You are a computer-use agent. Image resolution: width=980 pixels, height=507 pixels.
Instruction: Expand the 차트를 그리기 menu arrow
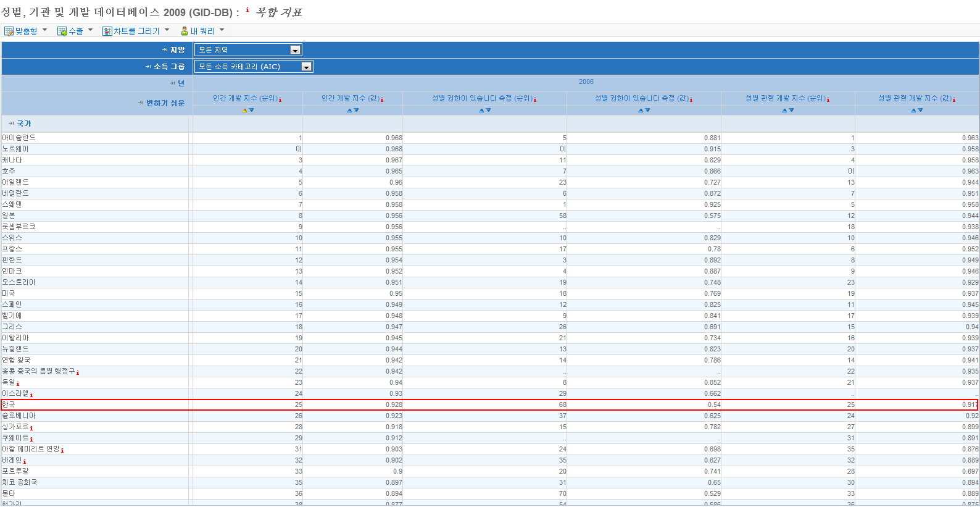click(x=167, y=30)
